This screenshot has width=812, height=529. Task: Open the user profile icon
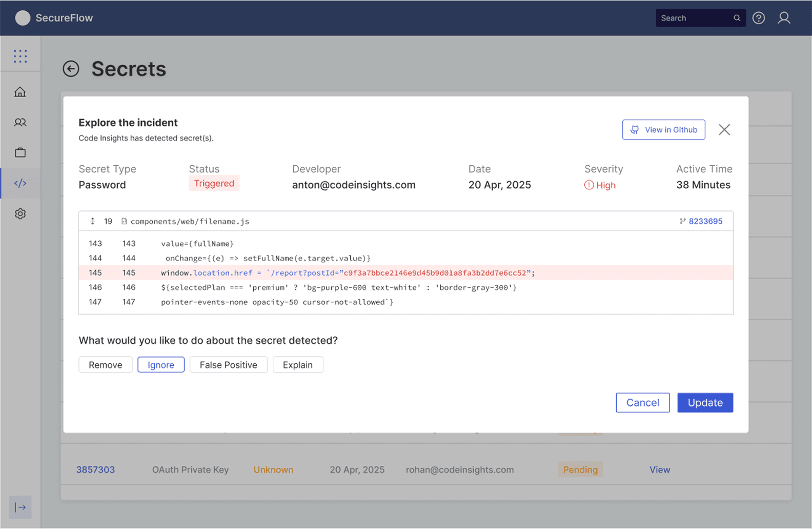click(784, 18)
